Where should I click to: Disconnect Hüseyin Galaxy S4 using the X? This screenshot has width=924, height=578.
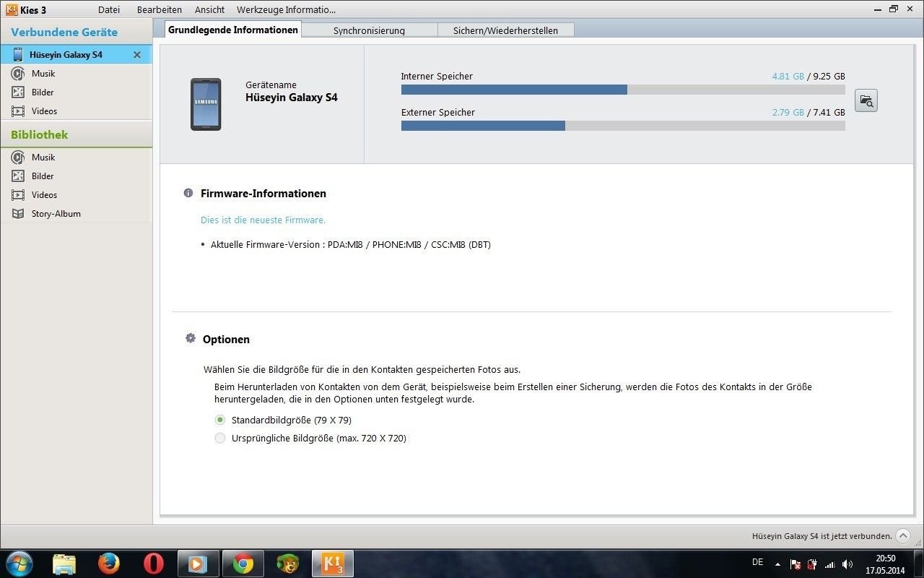(137, 55)
